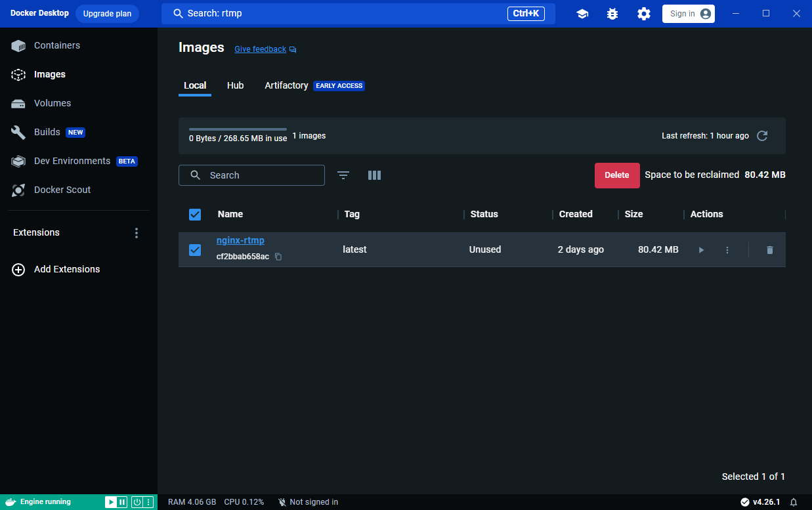Open the filter options icon
The height and width of the screenshot is (510, 812).
pos(343,175)
